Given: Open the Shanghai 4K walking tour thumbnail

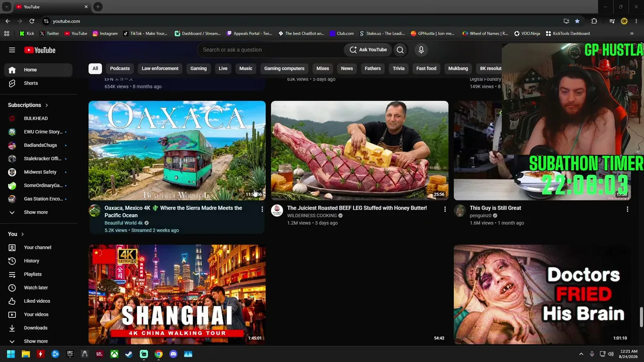Looking at the screenshot, I should click(177, 294).
